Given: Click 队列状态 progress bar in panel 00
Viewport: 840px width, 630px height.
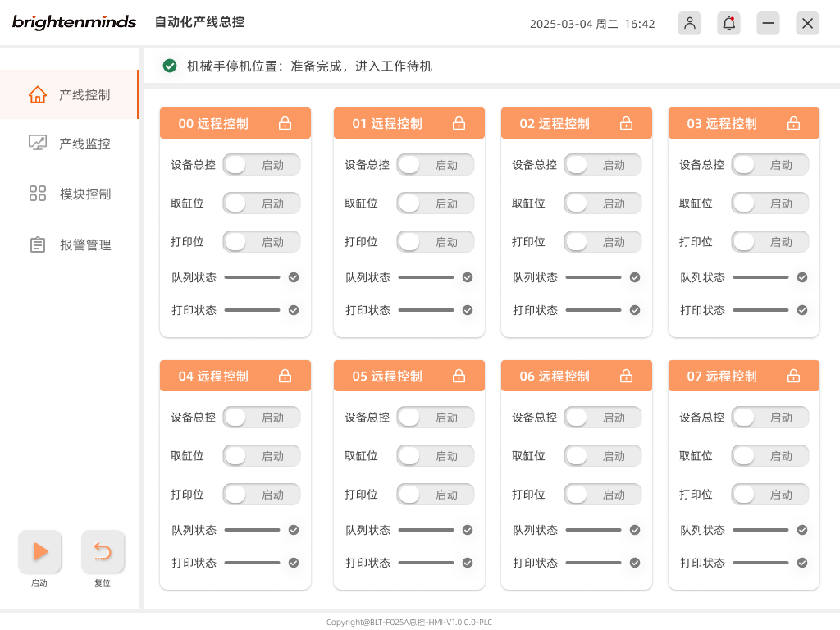Looking at the screenshot, I should (252, 277).
